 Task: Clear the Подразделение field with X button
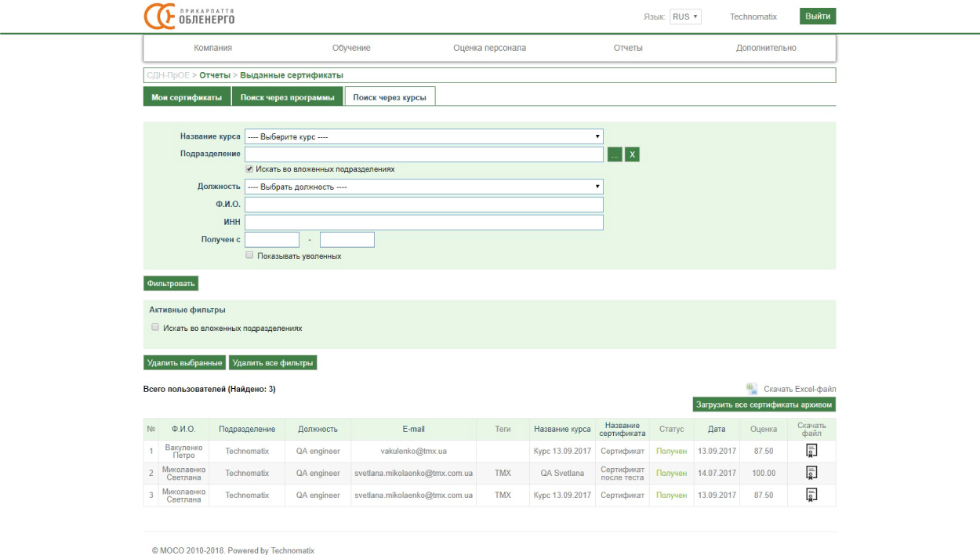(632, 154)
